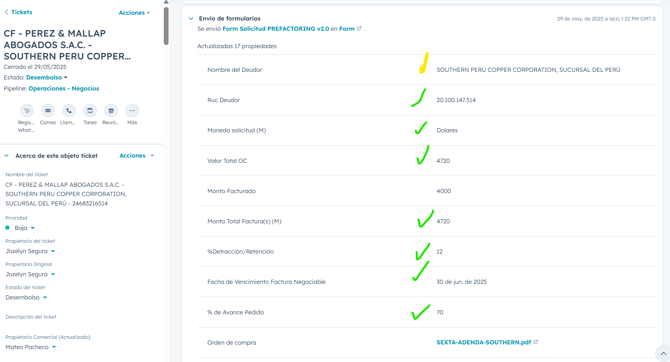670x362 pixels.
Task: Click the Nombre del ticket field value
Action: point(66,194)
